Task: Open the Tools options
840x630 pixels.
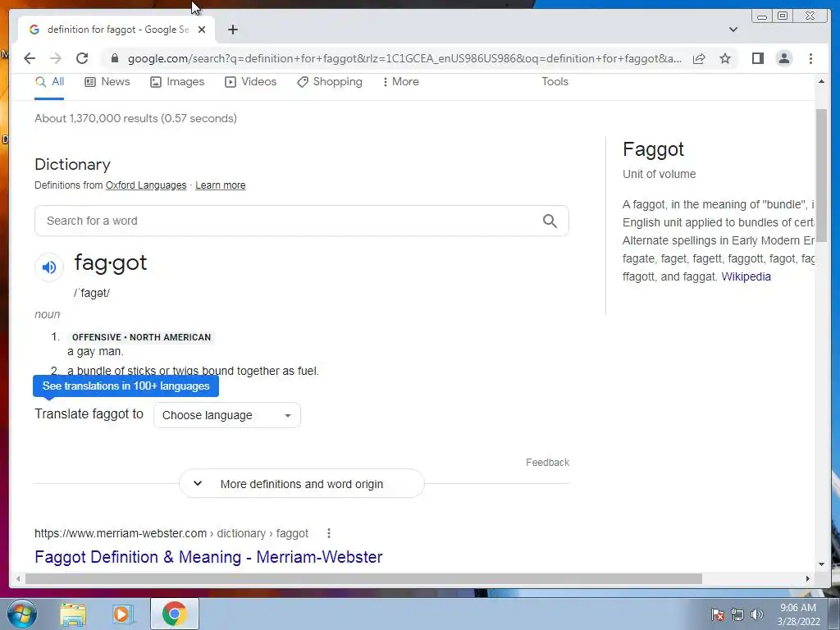Action: pos(555,81)
